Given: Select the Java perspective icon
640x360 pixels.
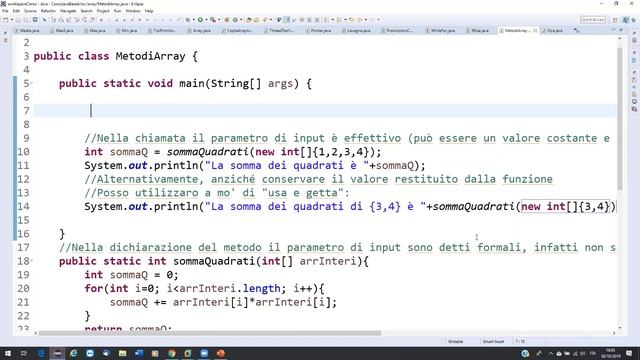Looking at the screenshot, I should (x=626, y=20).
